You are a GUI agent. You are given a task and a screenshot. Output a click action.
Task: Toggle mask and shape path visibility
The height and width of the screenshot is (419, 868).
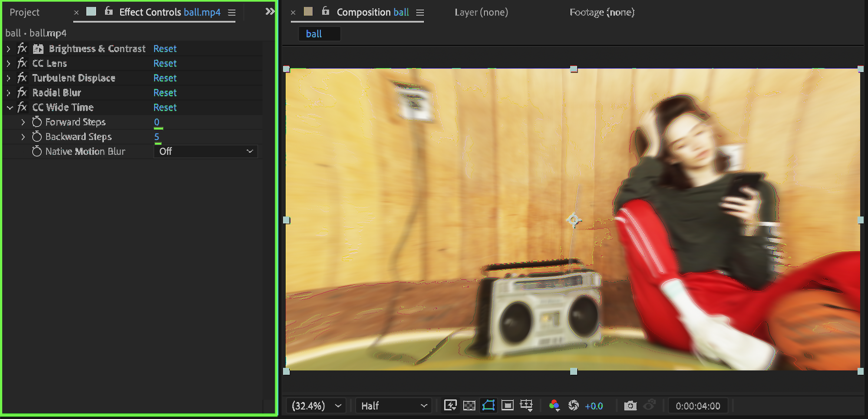488,405
